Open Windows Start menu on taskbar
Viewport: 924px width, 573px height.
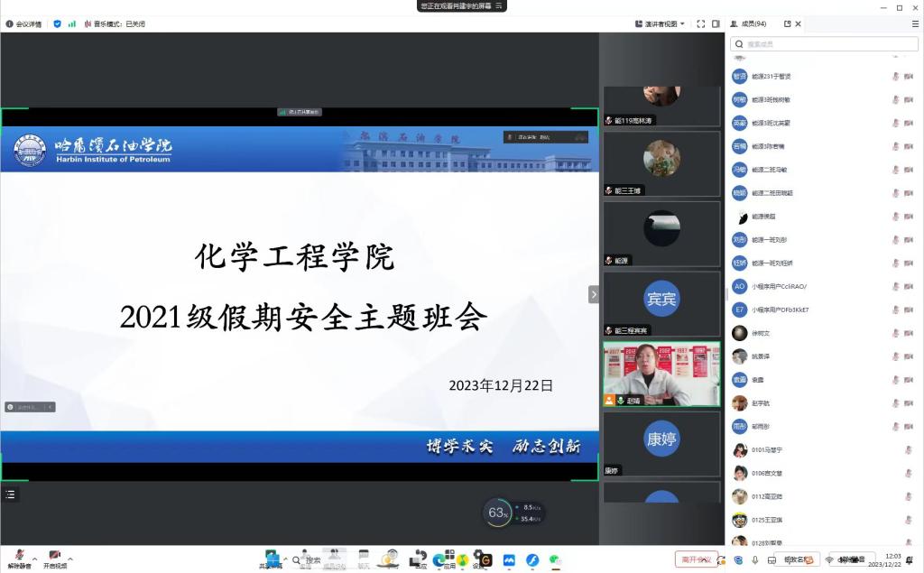(x=272, y=559)
